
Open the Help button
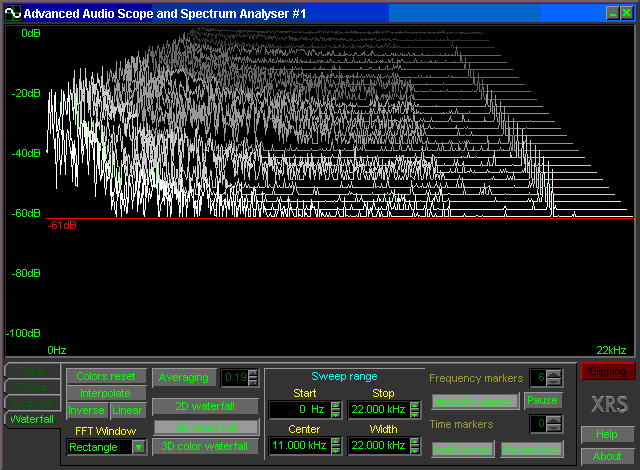click(607, 435)
